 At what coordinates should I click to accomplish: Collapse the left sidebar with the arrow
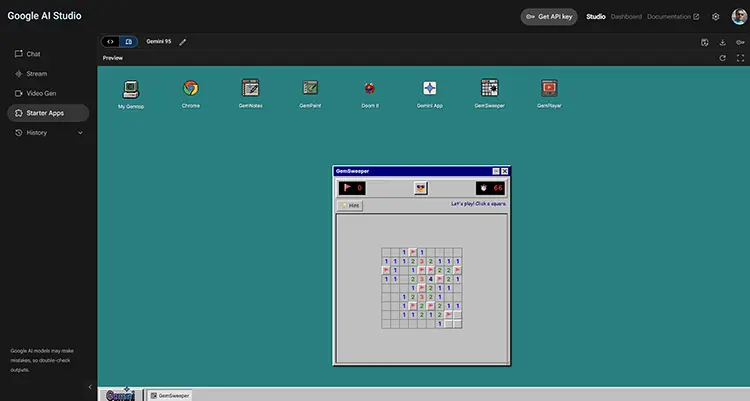click(90, 387)
